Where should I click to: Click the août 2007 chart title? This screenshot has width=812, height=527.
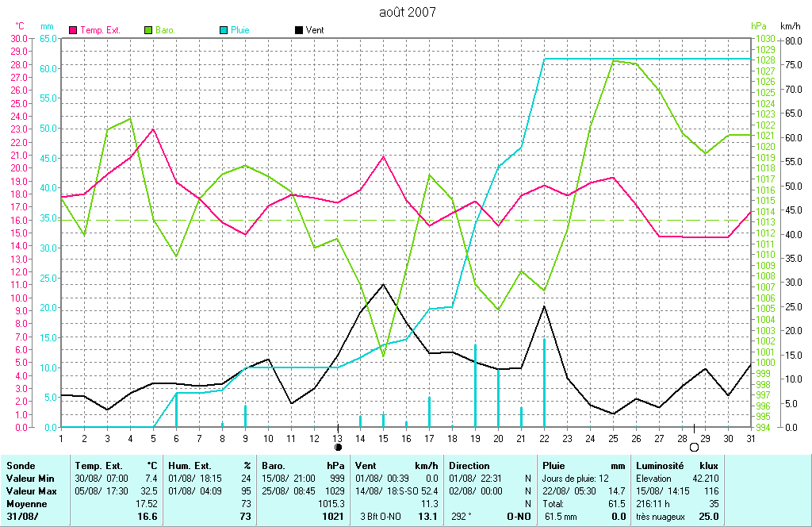(x=406, y=12)
